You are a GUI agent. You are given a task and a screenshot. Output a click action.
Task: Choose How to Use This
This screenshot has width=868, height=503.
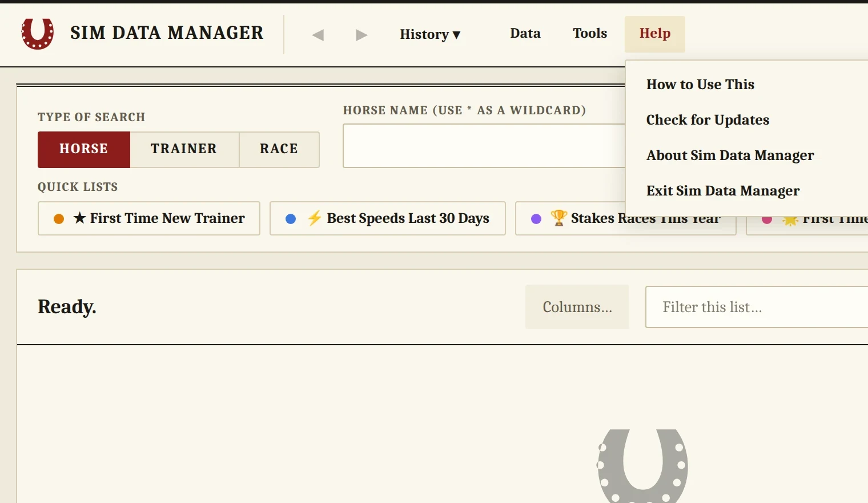(x=701, y=85)
